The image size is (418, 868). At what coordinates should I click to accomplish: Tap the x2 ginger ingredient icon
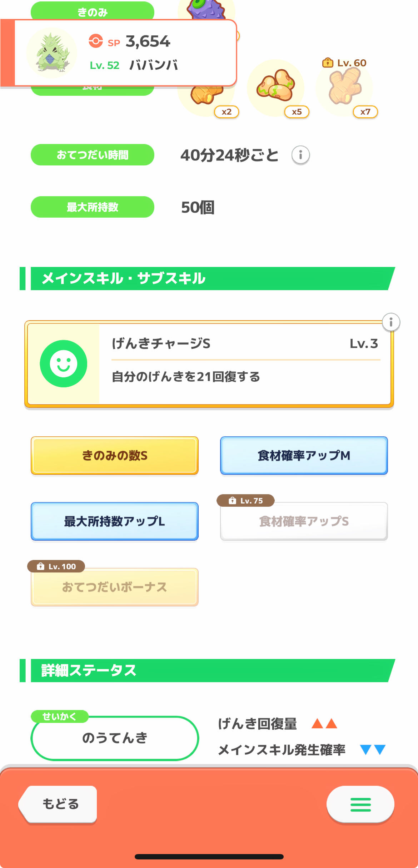tap(207, 98)
